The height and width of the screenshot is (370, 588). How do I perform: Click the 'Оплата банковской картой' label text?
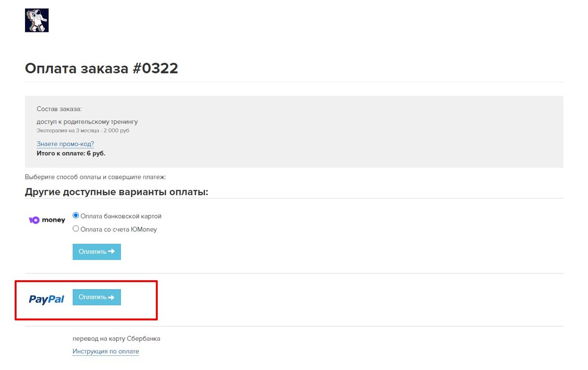pos(121,216)
